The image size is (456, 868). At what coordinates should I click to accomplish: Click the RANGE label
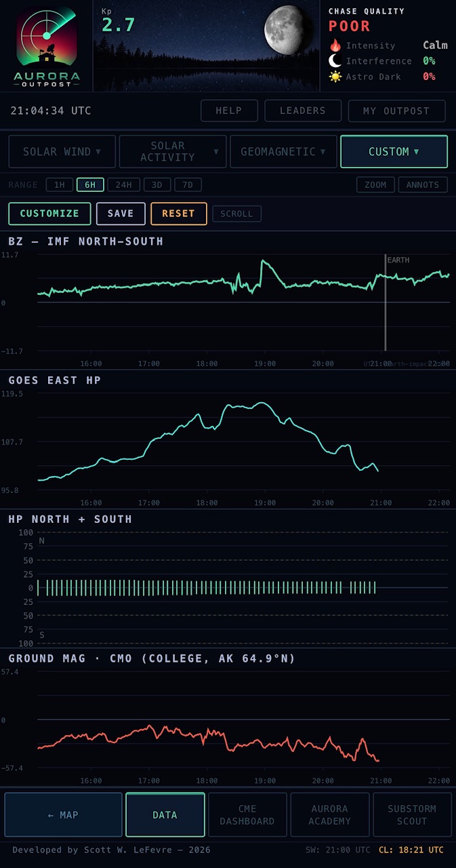[x=23, y=184]
